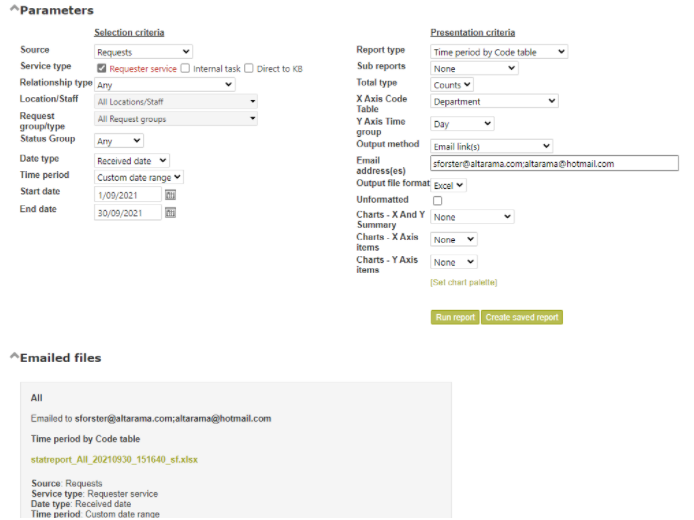The width and height of the screenshot is (694, 520).
Task: Open the Y Axis Time group Day dropdown
Action: 462,123
